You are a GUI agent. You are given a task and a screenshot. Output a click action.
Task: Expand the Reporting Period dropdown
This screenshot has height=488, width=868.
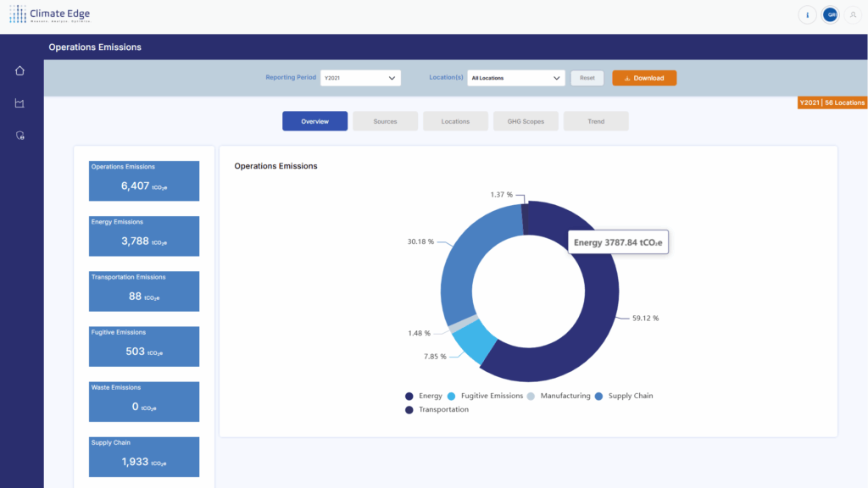(360, 78)
